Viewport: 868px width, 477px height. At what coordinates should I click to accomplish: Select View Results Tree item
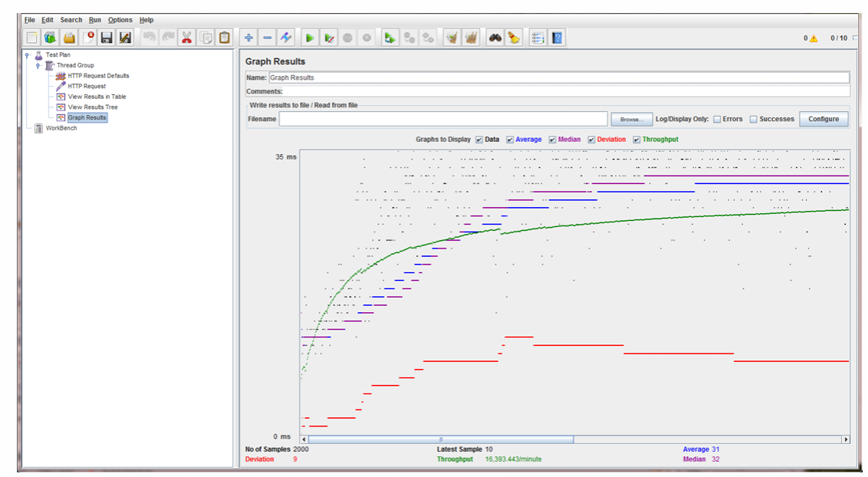click(x=93, y=107)
